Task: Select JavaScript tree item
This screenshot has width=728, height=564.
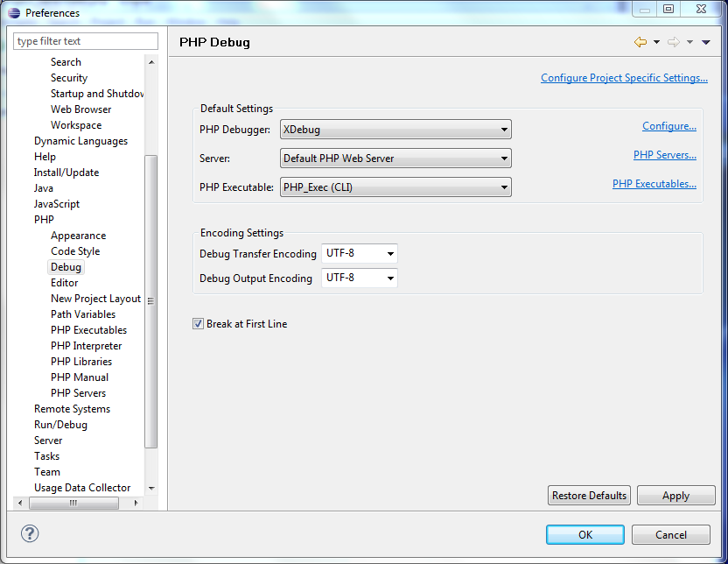Action: (57, 204)
